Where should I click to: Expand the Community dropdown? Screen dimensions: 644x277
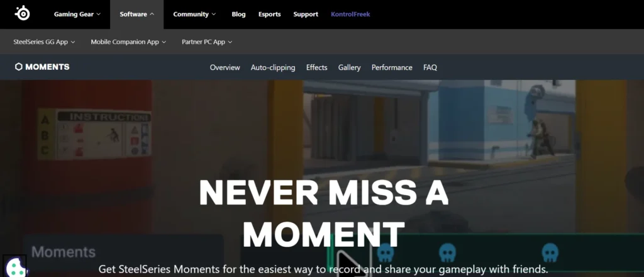[194, 14]
